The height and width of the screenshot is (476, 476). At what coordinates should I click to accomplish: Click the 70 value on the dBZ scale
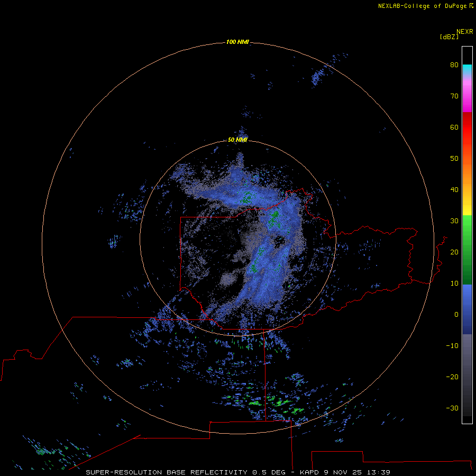pyautogui.click(x=454, y=96)
